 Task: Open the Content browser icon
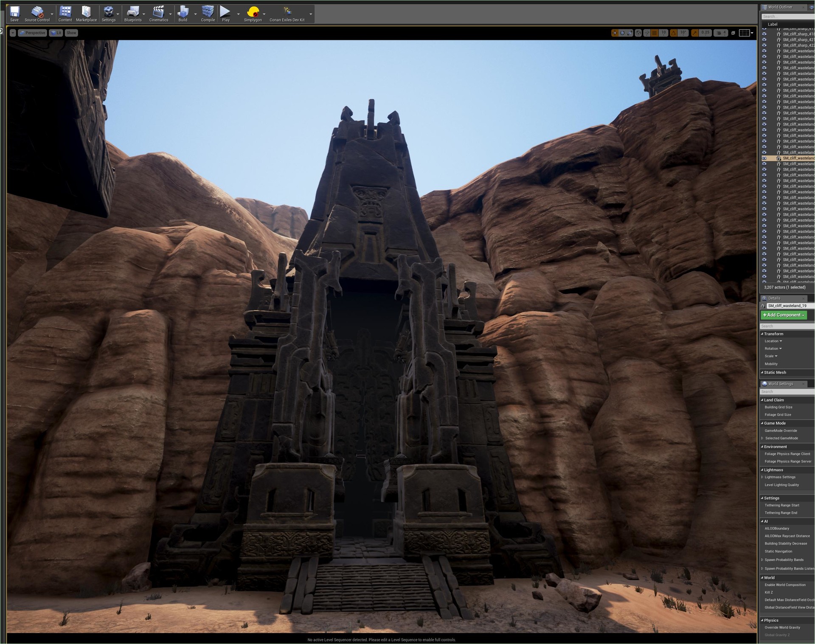point(65,12)
